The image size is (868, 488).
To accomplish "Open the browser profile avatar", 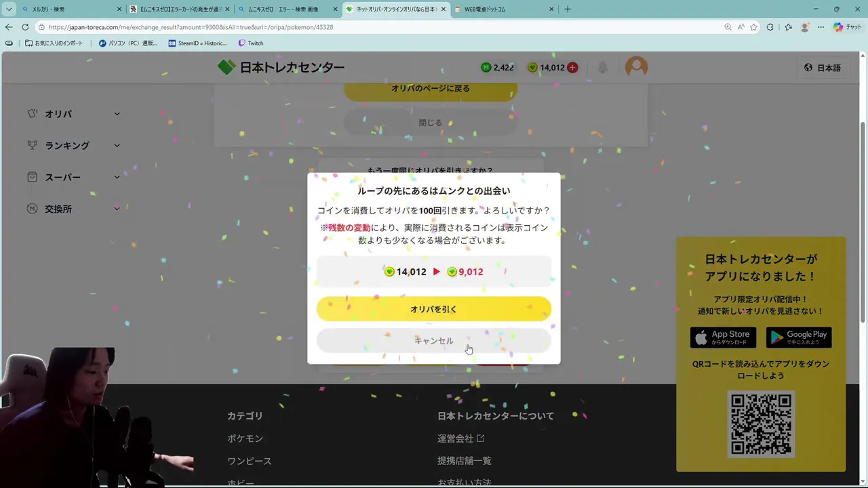I will (x=805, y=27).
